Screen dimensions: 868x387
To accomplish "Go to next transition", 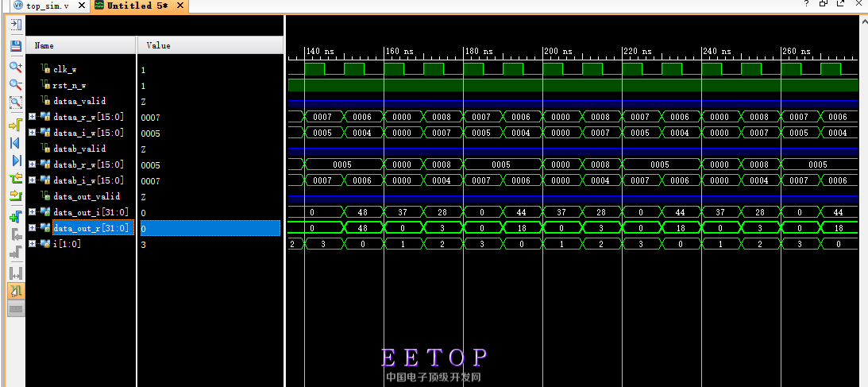I will click(16, 196).
